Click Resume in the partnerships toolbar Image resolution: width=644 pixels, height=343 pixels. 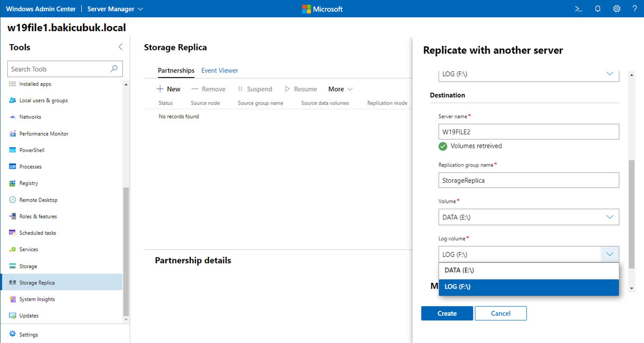301,89
